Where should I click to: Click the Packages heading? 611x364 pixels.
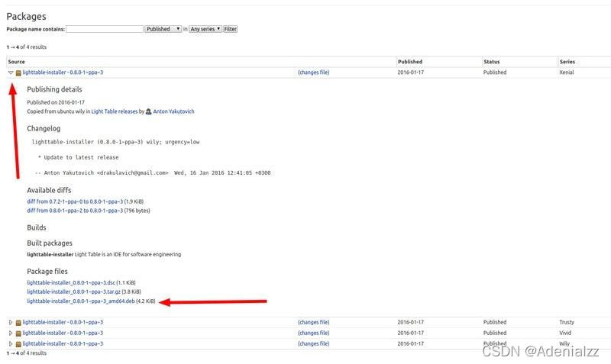coord(26,16)
